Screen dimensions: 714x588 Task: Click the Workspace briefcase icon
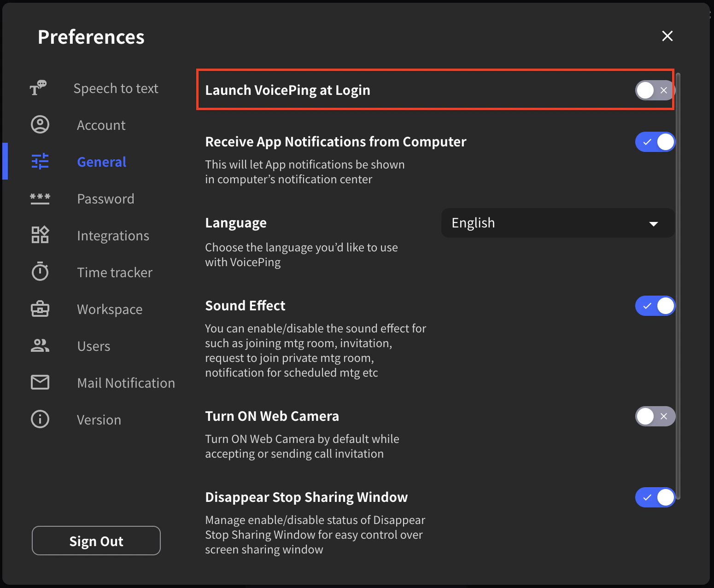(x=40, y=309)
